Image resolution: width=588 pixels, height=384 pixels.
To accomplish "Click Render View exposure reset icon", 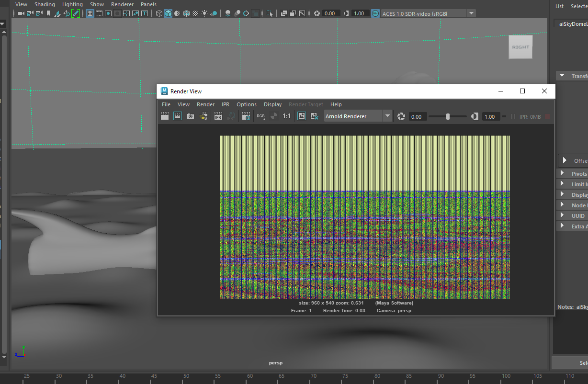I will coord(401,116).
